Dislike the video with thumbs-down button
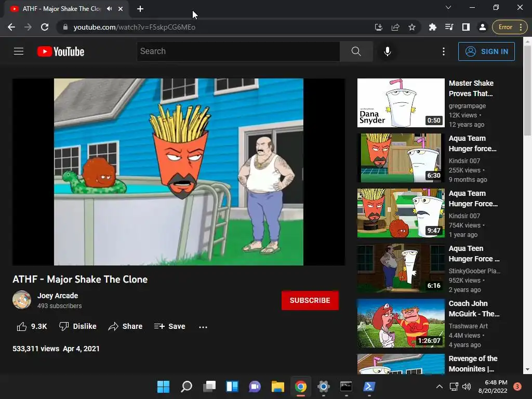 [78, 326]
